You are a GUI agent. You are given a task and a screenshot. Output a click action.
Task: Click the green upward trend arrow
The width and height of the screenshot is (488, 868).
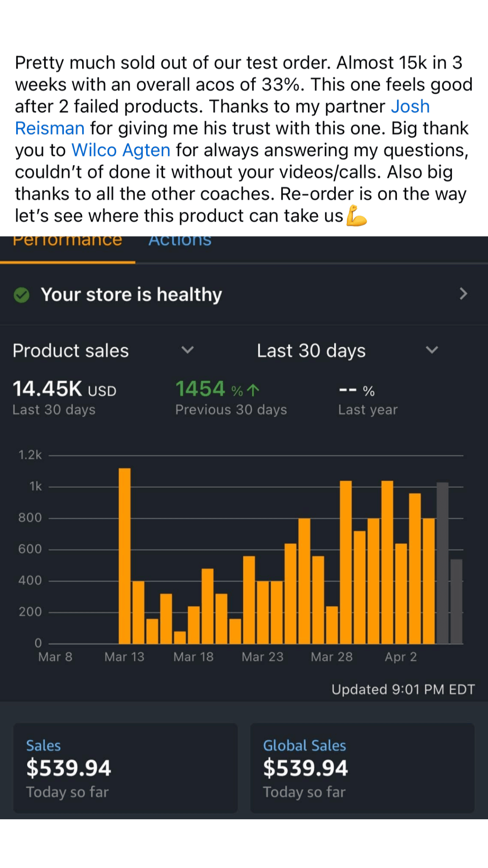point(253,390)
